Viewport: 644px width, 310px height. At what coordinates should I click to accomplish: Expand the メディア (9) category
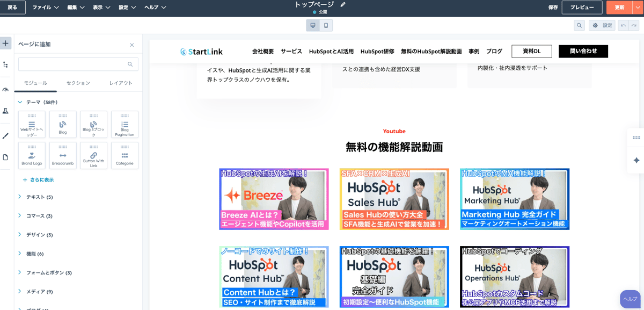pos(39,291)
